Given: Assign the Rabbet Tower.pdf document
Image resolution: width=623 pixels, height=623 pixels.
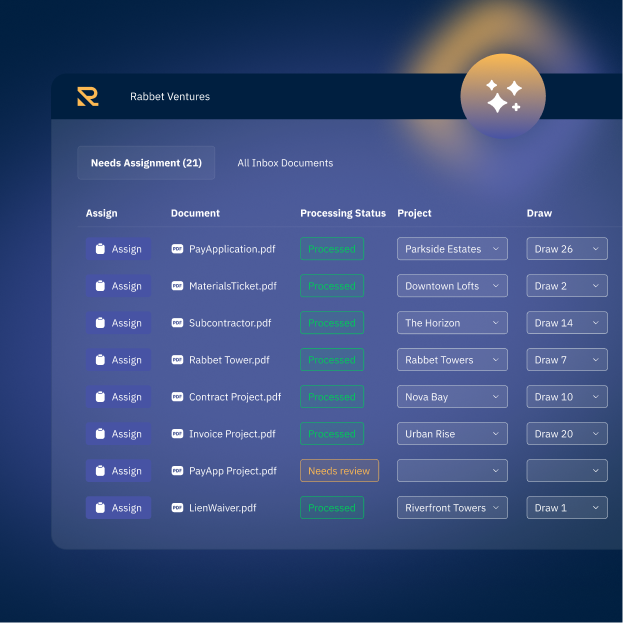Looking at the screenshot, I should (118, 360).
